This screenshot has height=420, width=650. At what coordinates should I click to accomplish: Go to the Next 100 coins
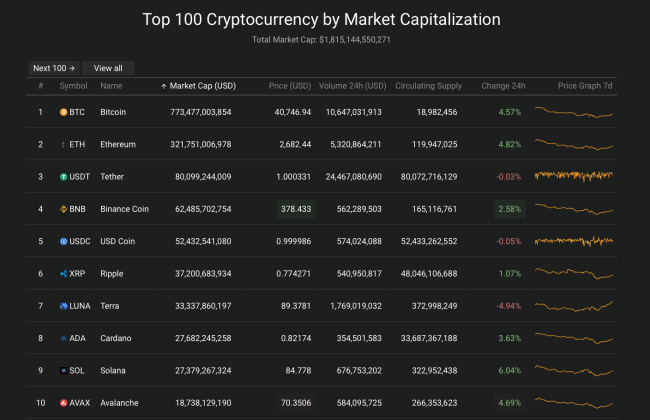pos(54,68)
